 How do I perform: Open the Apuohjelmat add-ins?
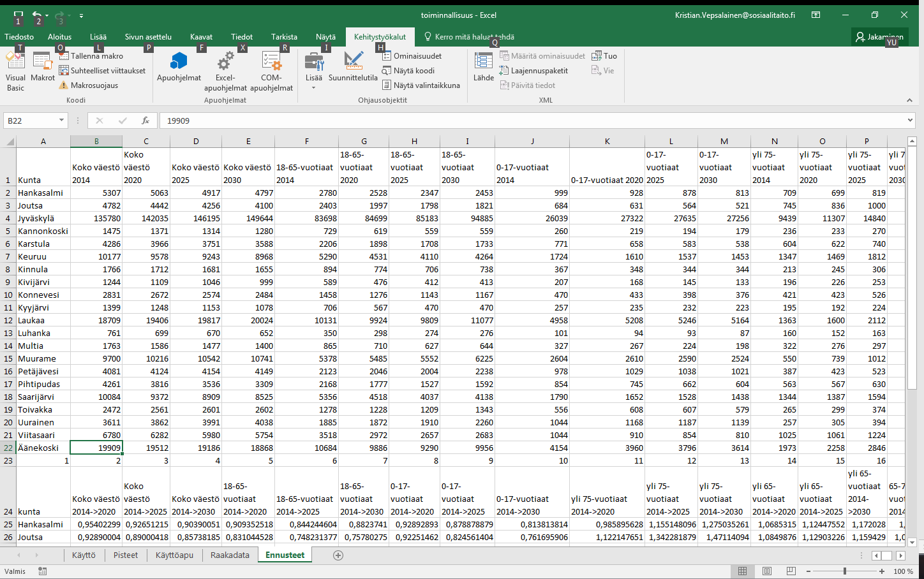(x=179, y=67)
